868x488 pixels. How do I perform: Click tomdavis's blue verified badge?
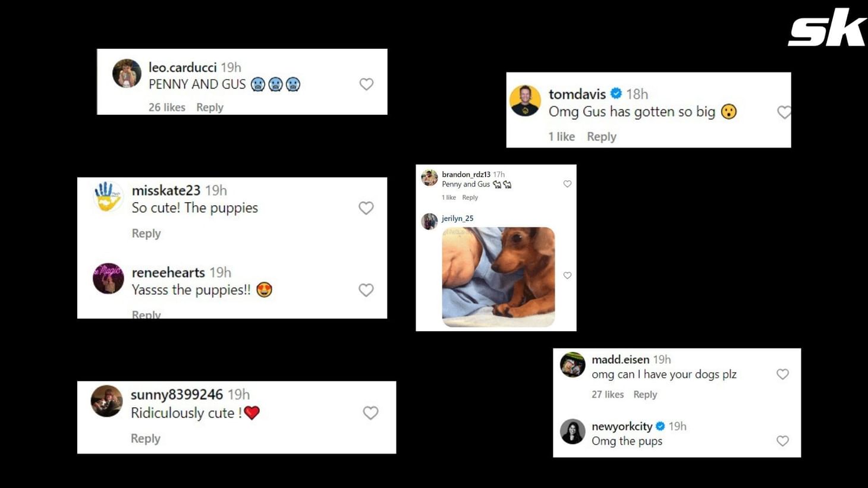(x=615, y=93)
